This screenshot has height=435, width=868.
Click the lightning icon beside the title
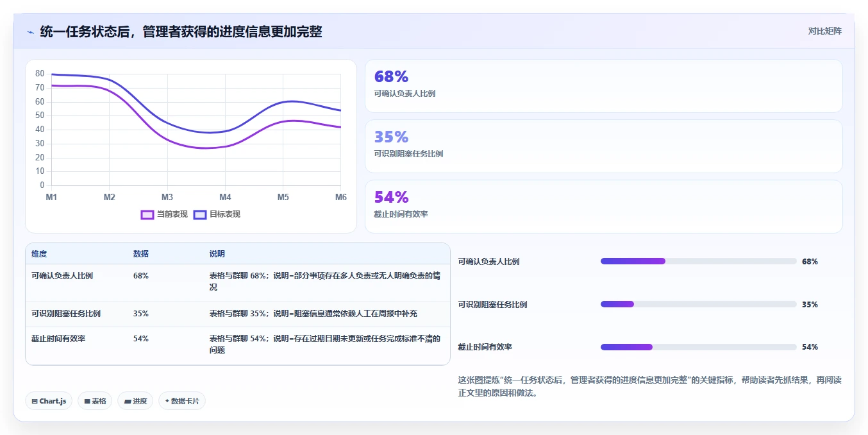pyautogui.click(x=30, y=31)
